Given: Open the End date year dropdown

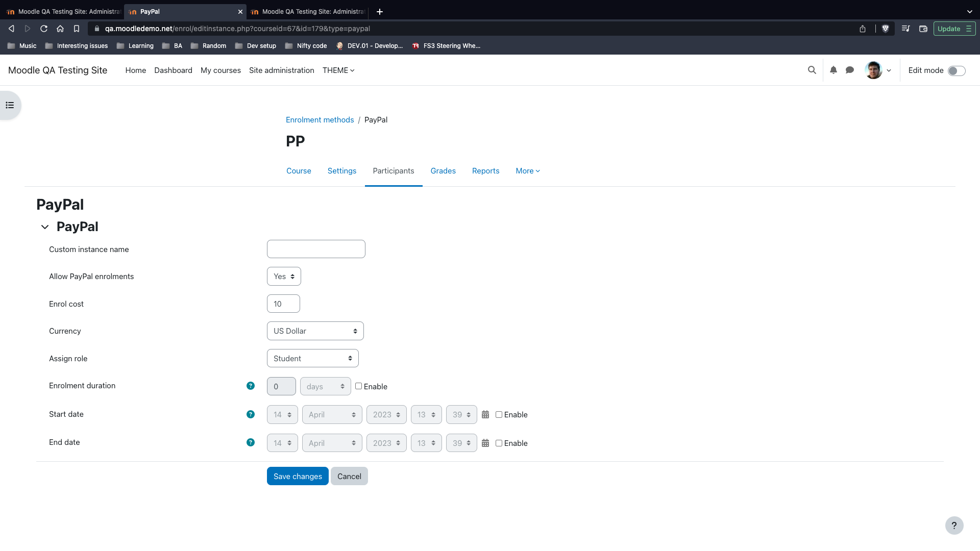Looking at the screenshot, I should [386, 443].
